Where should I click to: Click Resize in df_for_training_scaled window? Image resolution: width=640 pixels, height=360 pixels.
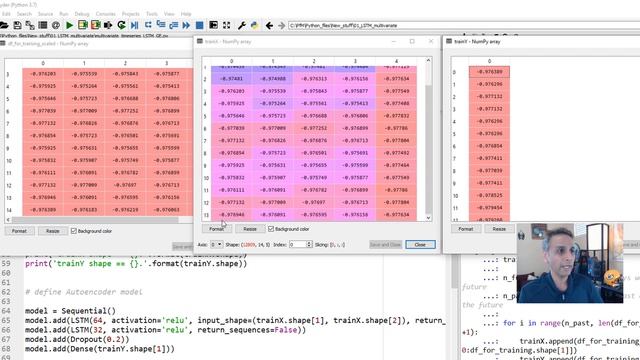52,231
